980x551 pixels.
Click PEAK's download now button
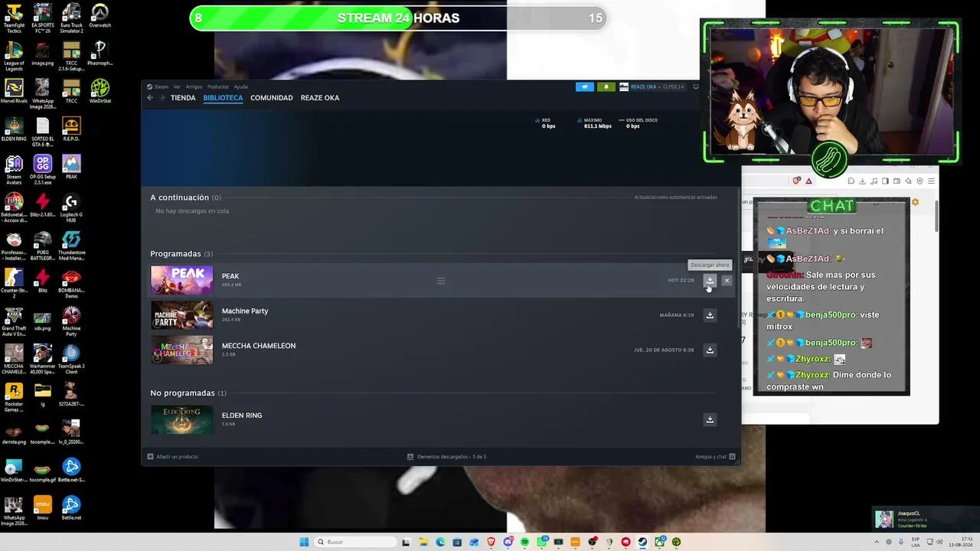click(710, 281)
